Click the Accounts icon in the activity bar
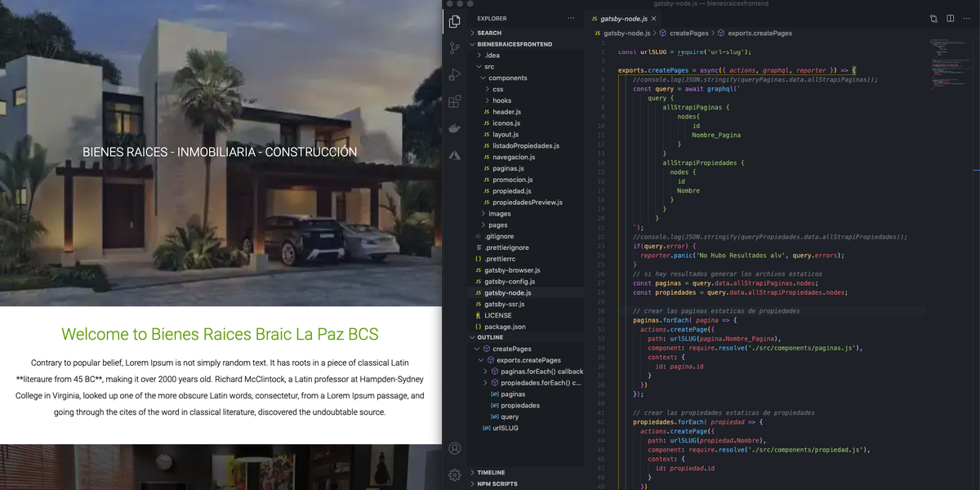This screenshot has height=490, width=980. [x=455, y=448]
